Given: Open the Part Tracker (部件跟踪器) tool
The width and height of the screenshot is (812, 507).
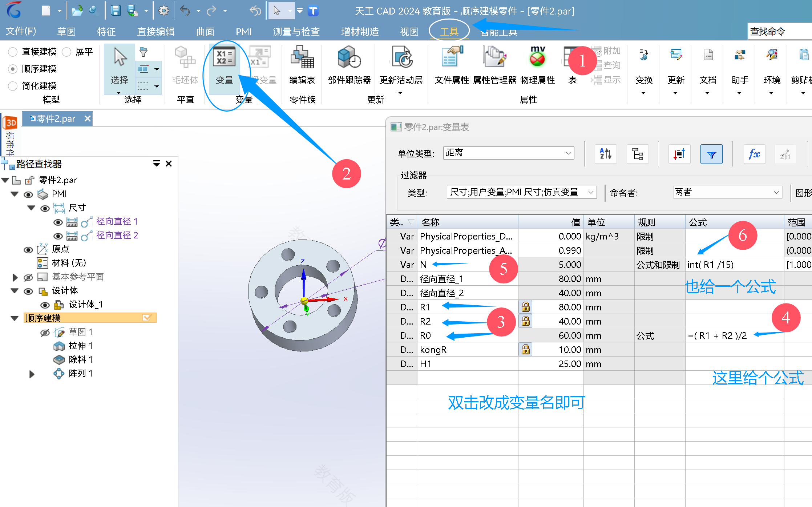Looking at the screenshot, I should [349, 65].
